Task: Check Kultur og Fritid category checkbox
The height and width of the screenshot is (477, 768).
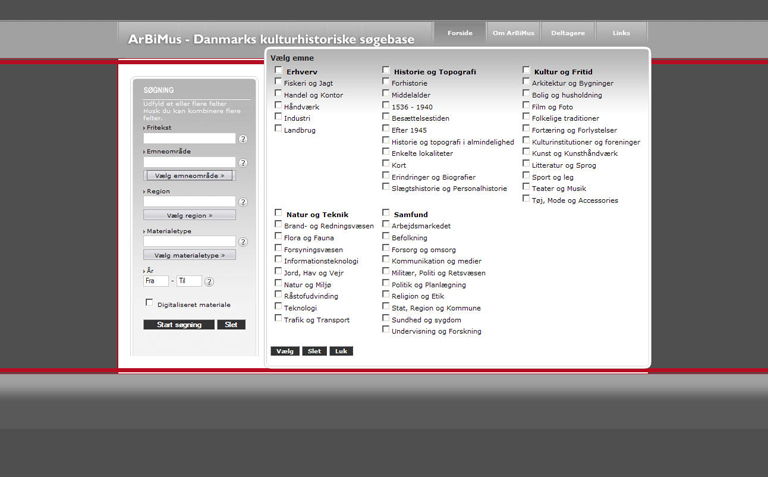Action: click(x=526, y=70)
